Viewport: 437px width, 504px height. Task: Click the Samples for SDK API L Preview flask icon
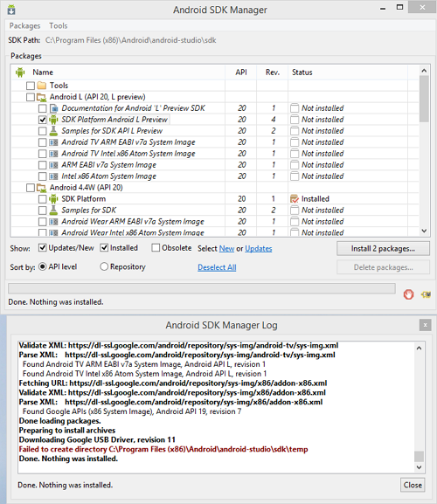click(x=53, y=131)
